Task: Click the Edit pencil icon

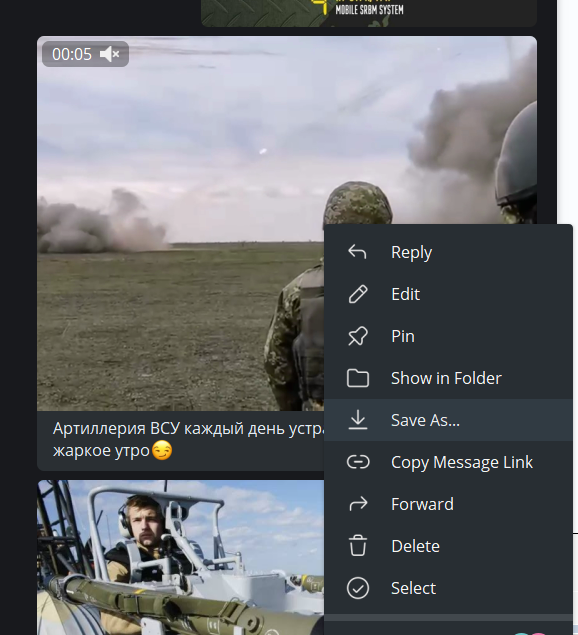Action: tap(358, 294)
